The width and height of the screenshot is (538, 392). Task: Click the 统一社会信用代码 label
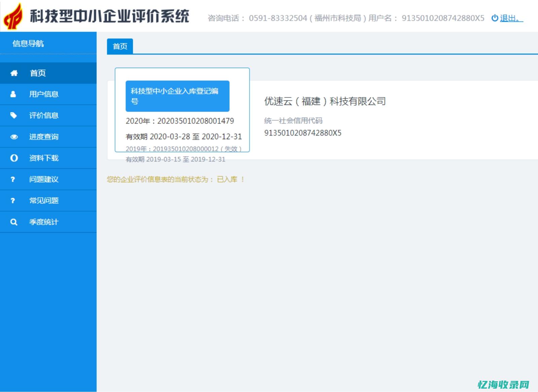click(x=293, y=120)
